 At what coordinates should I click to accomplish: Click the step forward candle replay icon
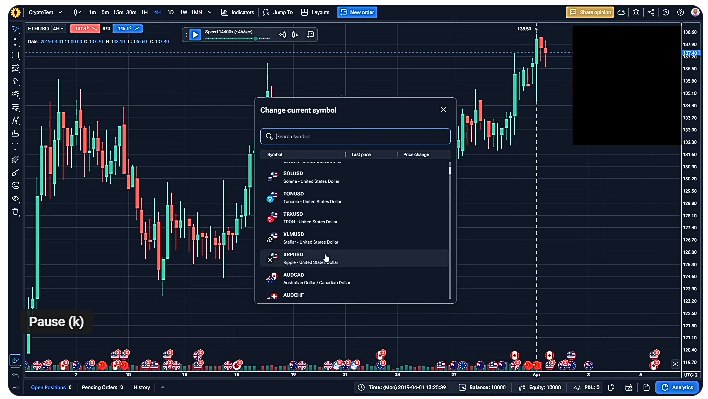pyautogui.click(x=296, y=35)
